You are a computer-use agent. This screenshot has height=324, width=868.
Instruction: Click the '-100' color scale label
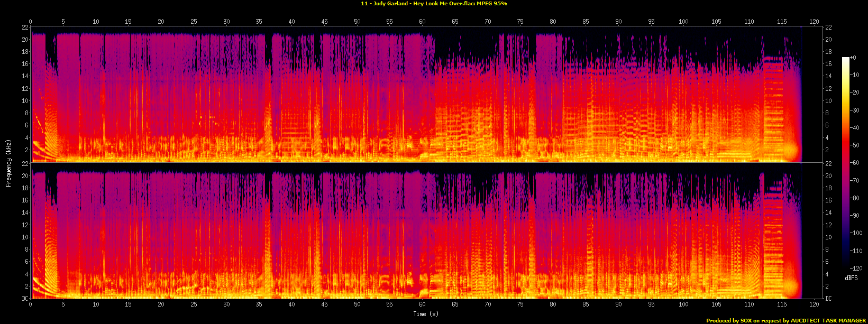[856, 234]
